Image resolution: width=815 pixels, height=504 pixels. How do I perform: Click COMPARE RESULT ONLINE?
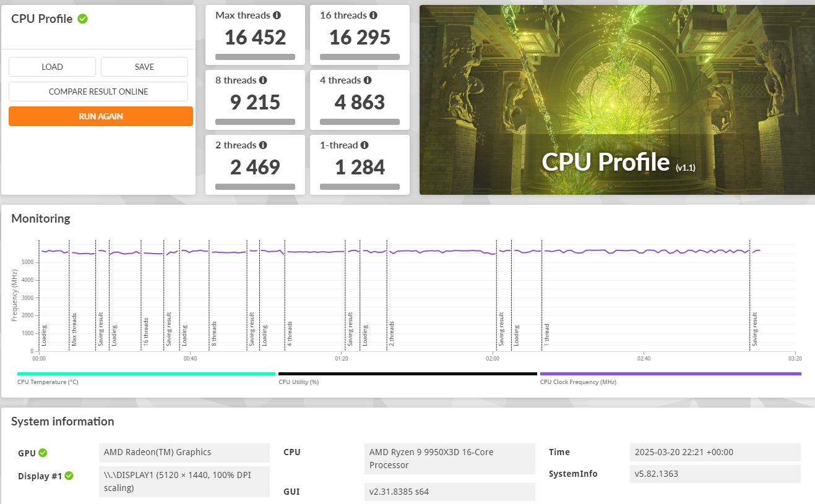click(98, 92)
